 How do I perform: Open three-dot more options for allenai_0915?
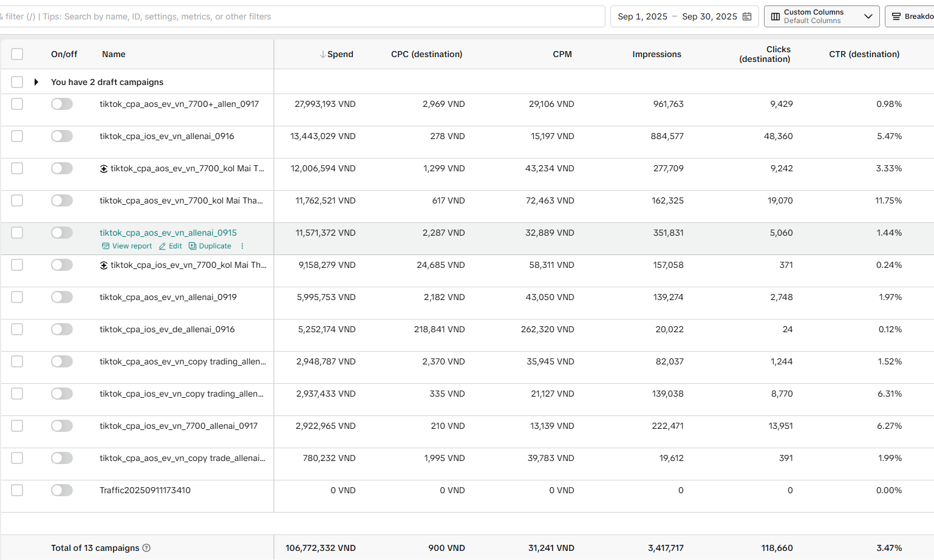(x=242, y=246)
